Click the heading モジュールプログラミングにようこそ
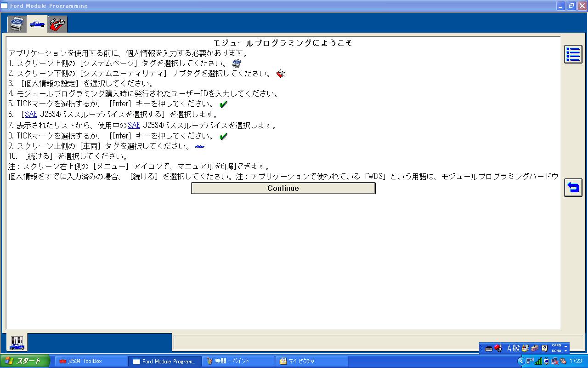This screenshot has width=588, height=368. 283,43
